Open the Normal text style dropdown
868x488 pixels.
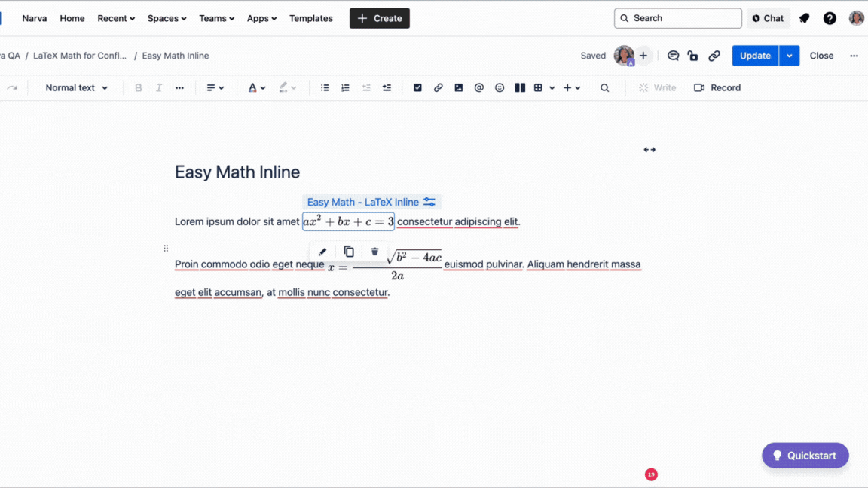[x=72, y=87]
